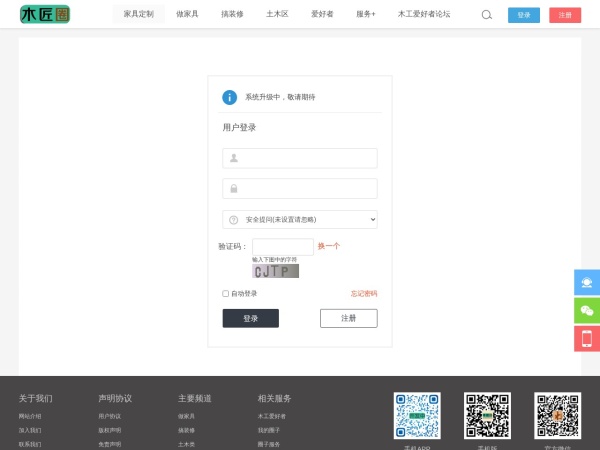The height and width of the screenshot is (450, 600).
Task: Open footer link 用户协议
Action: coord(109,416)
